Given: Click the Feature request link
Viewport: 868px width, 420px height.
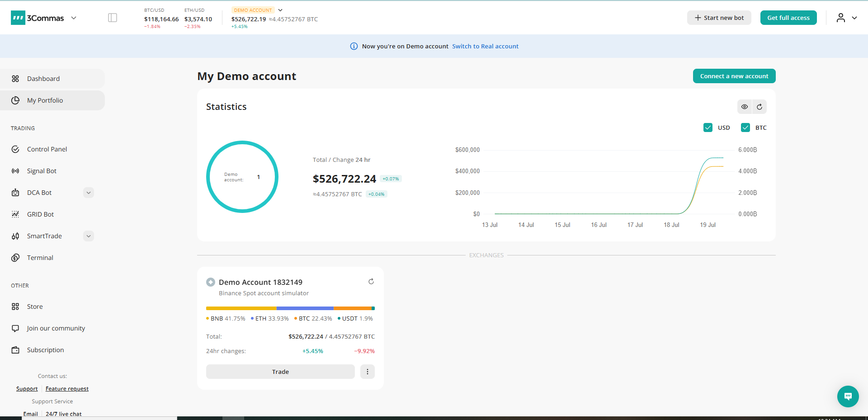Looking at the screenshot, I should pos(67,389).
